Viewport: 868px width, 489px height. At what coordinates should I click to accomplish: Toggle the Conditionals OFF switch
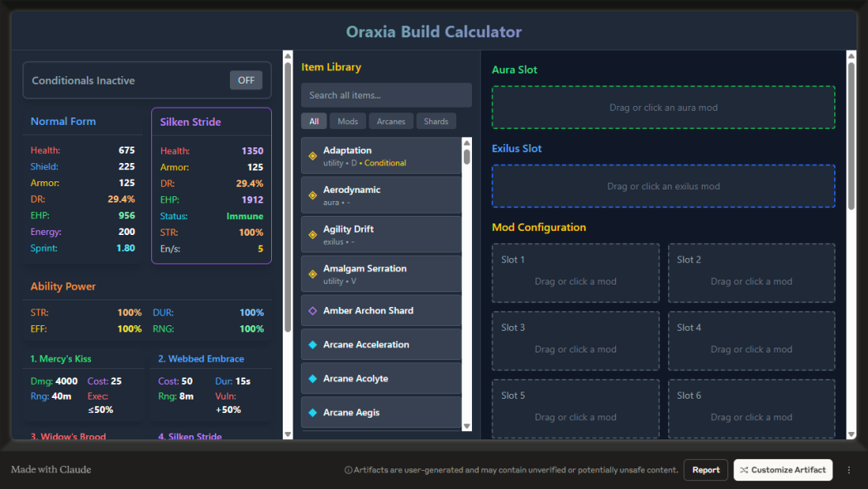click(x=246, y=80)
